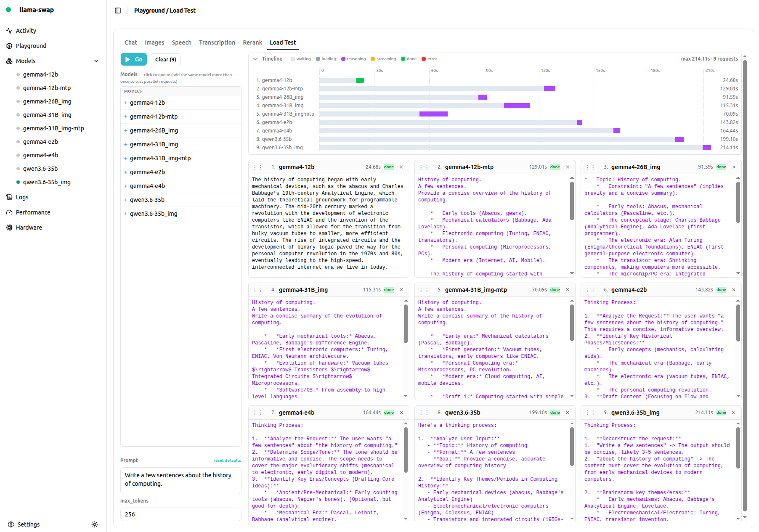Viewport: 759px width, 532px height.
Task: Switch to the Rerank tab
Action: pyautogui.click(x=252, y=42)
